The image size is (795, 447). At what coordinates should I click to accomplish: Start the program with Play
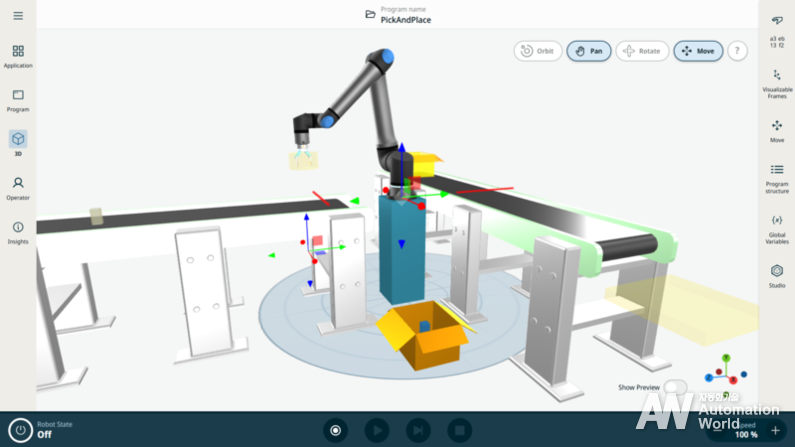[377, 430]
